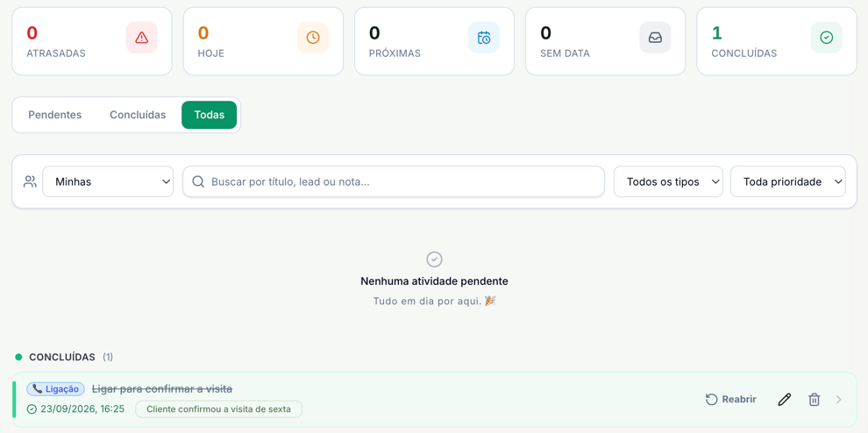Click the Atrasadas label
The image size is (868, 433).
[56, 53]
